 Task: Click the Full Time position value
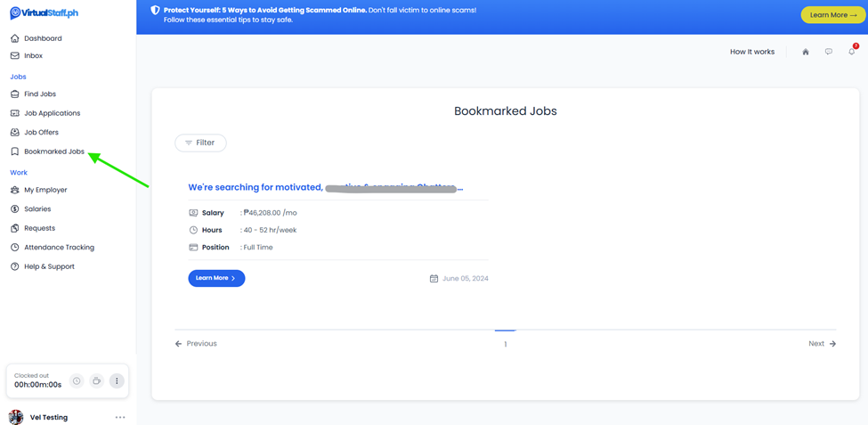[x=258, y=247]
